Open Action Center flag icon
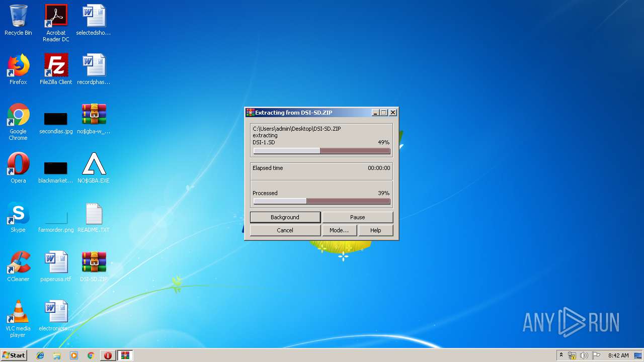Image resolution: width=644 pixels, height=362 pixels. (x=596, y=355)
